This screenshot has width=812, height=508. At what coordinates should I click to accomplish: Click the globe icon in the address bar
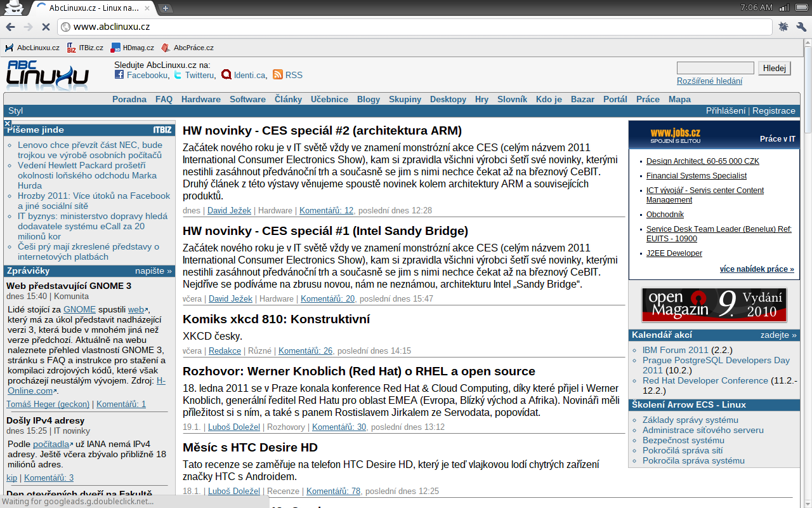(x=65, y=27)
